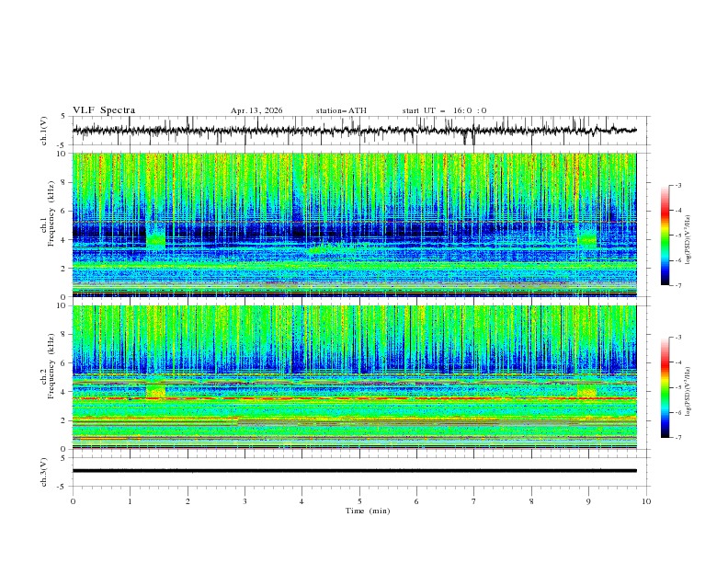
Task: Click the ch.1 spectrogram color bar
Action: [x=665, y=236]
